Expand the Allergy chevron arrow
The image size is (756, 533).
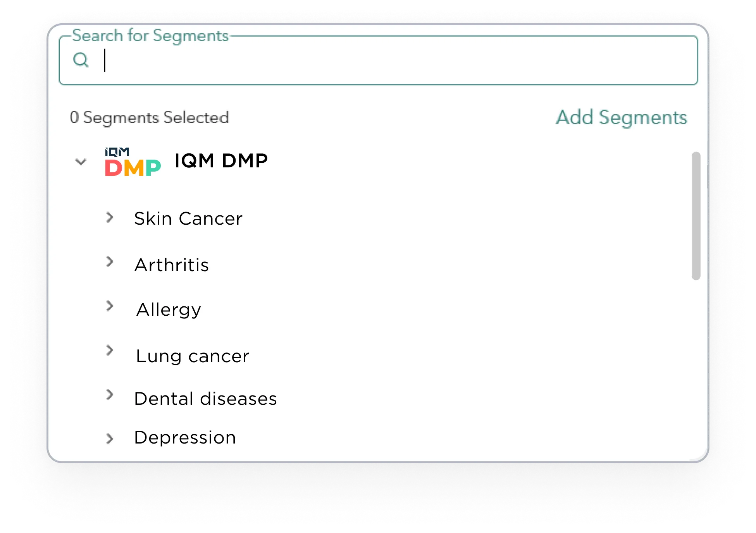(x=110, y=306)
